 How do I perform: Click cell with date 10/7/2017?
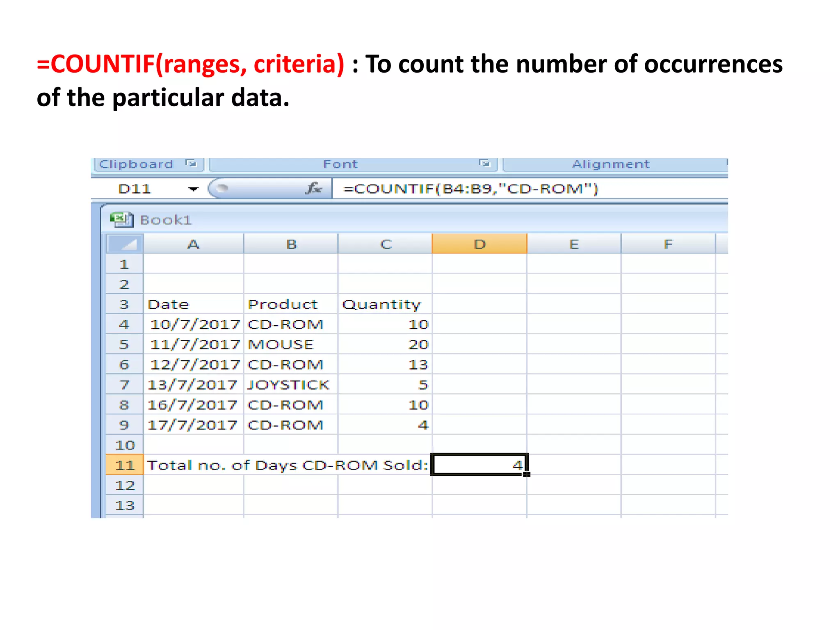pyautogui.click(x=194, y=324)
